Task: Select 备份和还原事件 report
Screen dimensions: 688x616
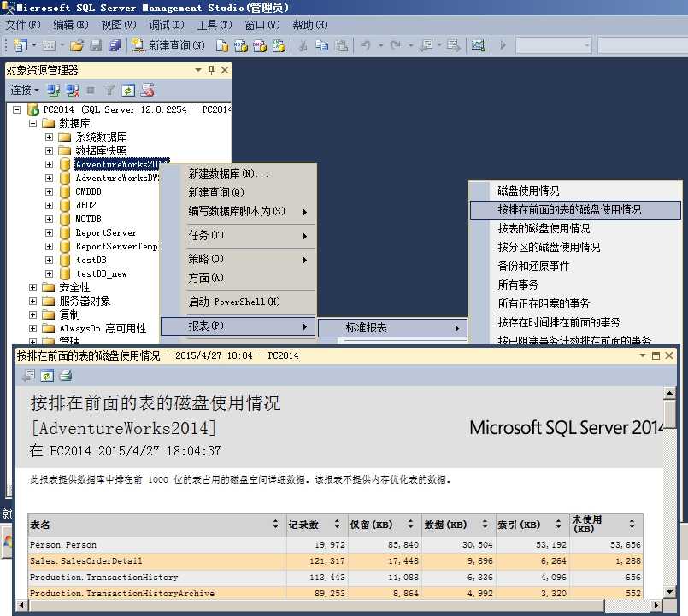Action: 576,266
